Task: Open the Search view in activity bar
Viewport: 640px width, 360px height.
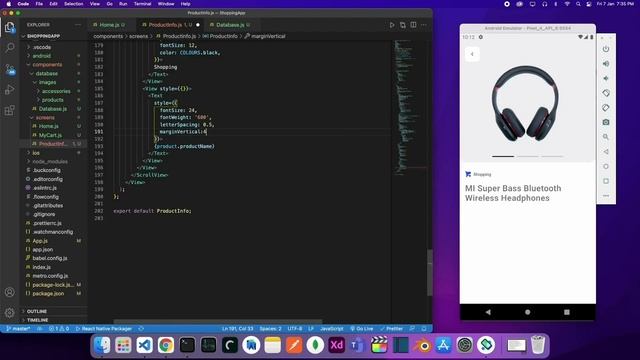Action: (10, 48)
